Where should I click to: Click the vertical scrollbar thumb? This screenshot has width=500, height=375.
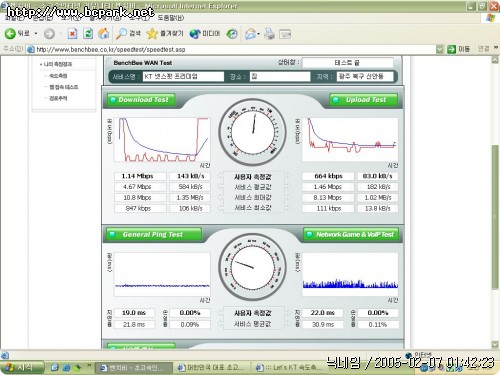coord(495,217)
